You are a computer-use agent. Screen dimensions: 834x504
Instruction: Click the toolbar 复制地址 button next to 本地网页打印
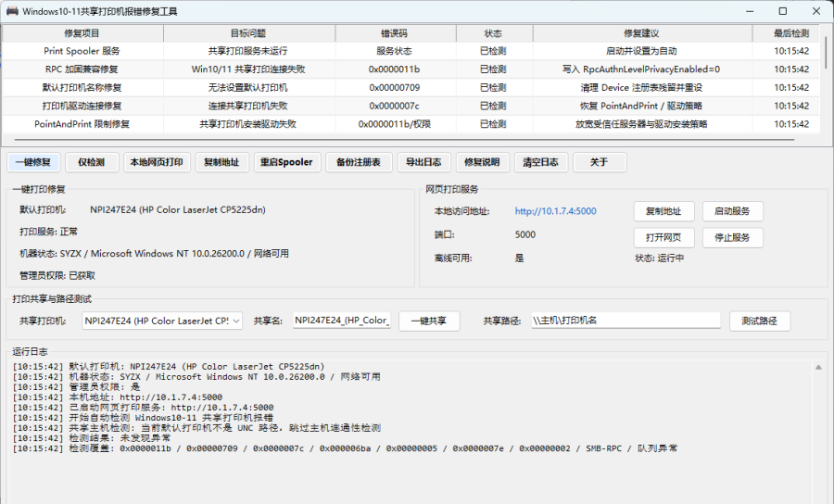(221, 162)
